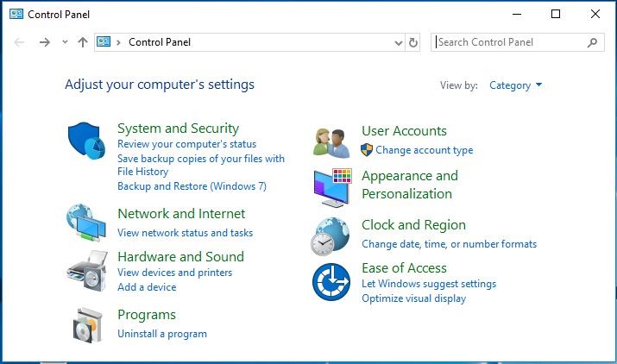Open the recent locations dropdown arrow
The height and width of the screenshot is (364, 617).
[x=65, y=42]
